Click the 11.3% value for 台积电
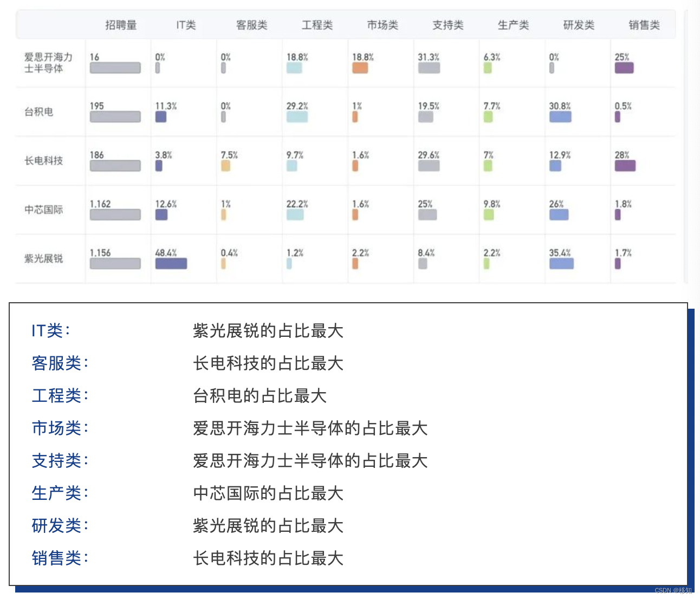Viewport: 700px width, 599px height. (x=166, y=106)
